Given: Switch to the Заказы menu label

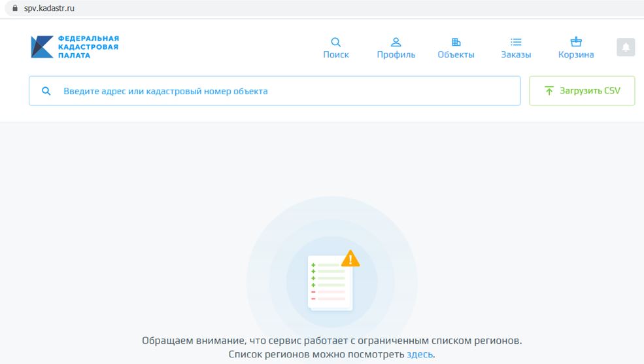Looking at the screenshot, I should [x=516, y=55].
